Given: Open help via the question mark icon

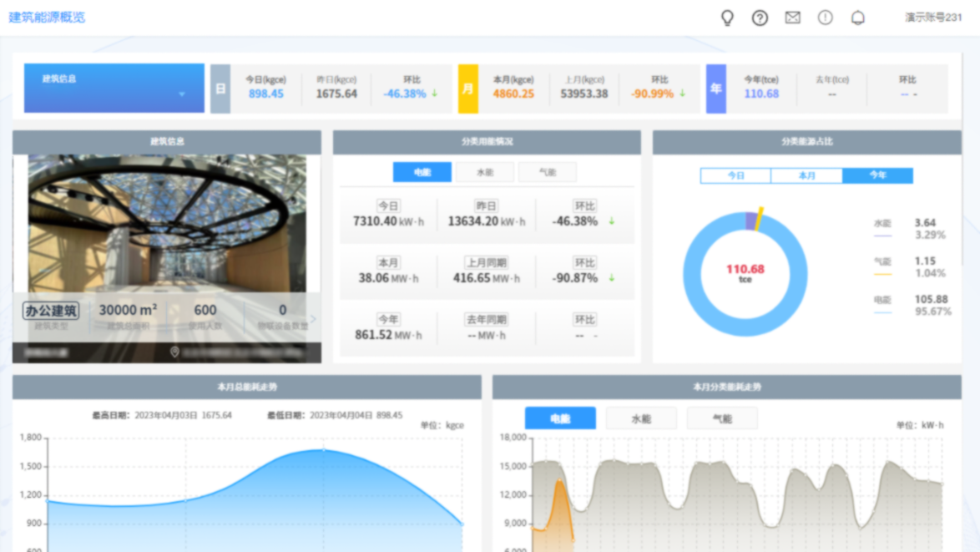Looking at the screenshot, I should [x=760, y=18].
